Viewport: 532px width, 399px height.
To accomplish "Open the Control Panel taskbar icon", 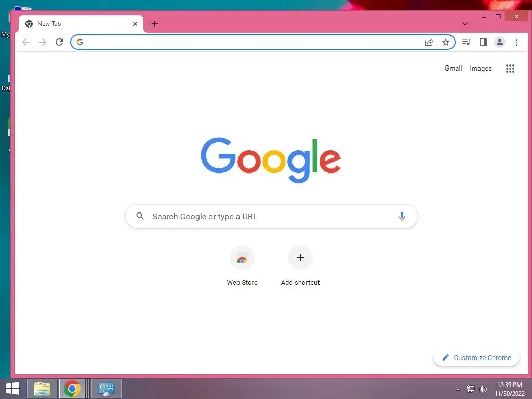I will [106, 389].
